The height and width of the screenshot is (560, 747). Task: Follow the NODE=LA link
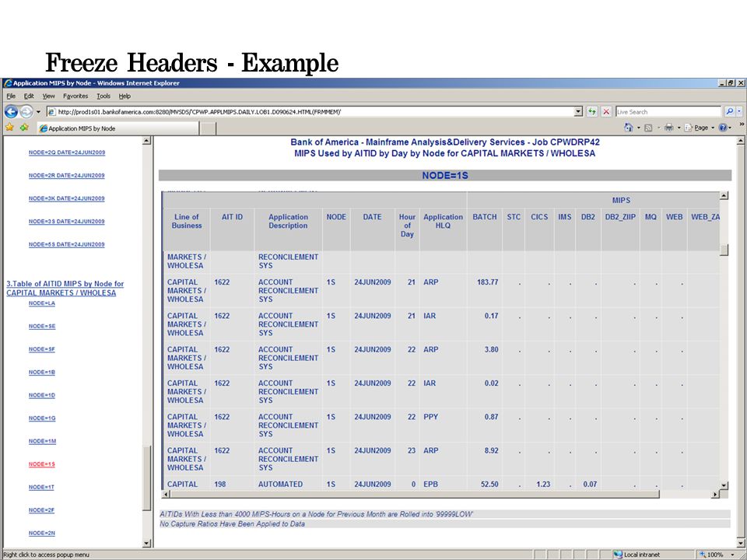coord(42,303)
